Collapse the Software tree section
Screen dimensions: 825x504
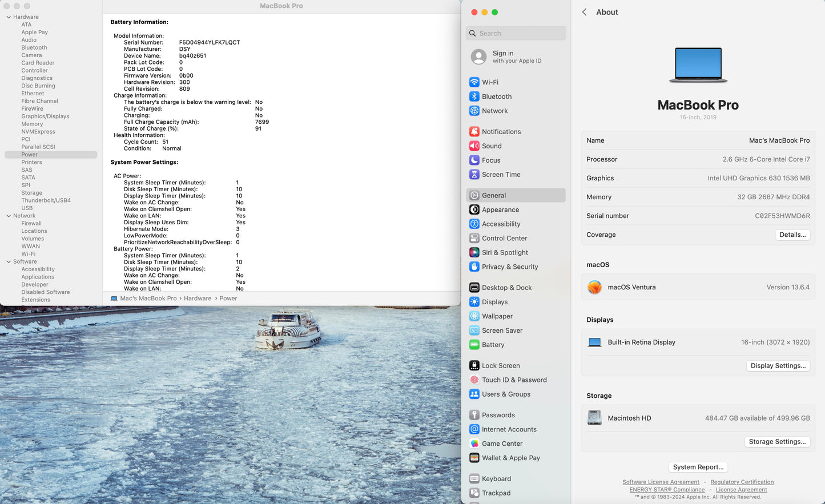pos(9,261)
